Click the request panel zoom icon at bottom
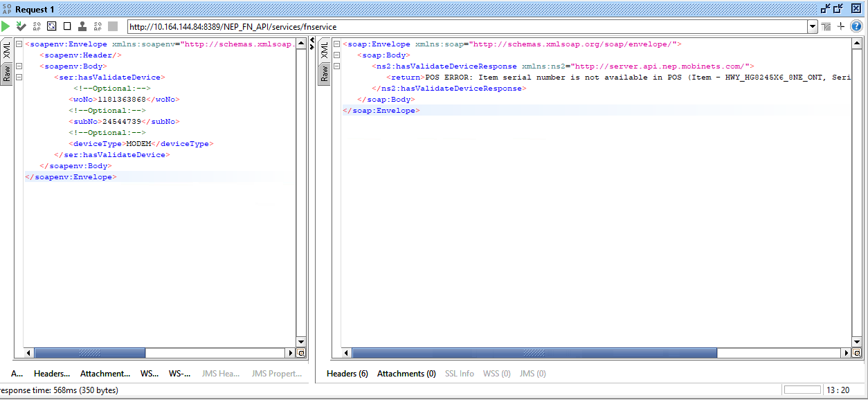Viewport: 868px width, 400px height. click(x=301, y=353)
